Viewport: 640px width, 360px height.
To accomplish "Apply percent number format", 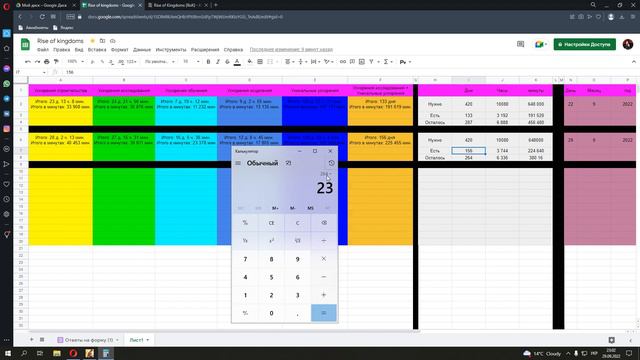I will click(x=102, y=62).
